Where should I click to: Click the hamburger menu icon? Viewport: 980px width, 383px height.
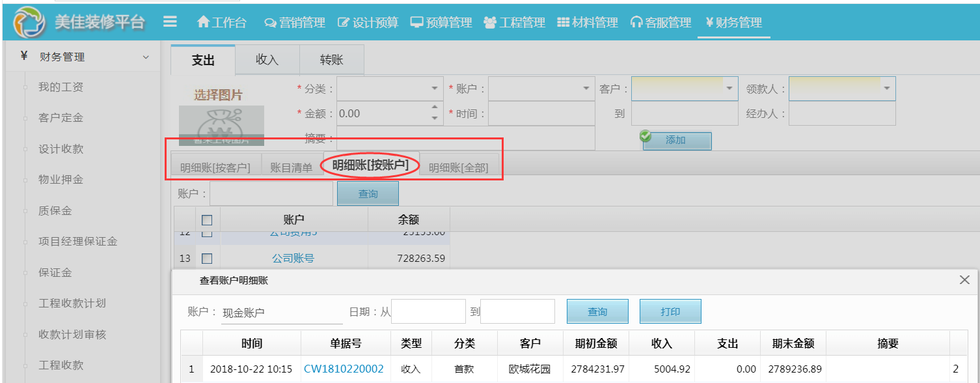pos(170,21)
